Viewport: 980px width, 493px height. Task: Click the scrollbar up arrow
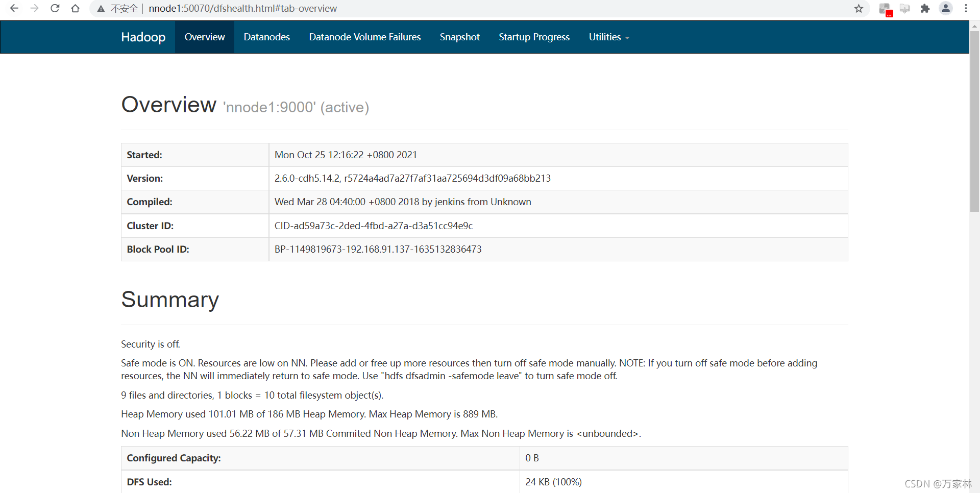pyautogui.click(x=974, y=25)
